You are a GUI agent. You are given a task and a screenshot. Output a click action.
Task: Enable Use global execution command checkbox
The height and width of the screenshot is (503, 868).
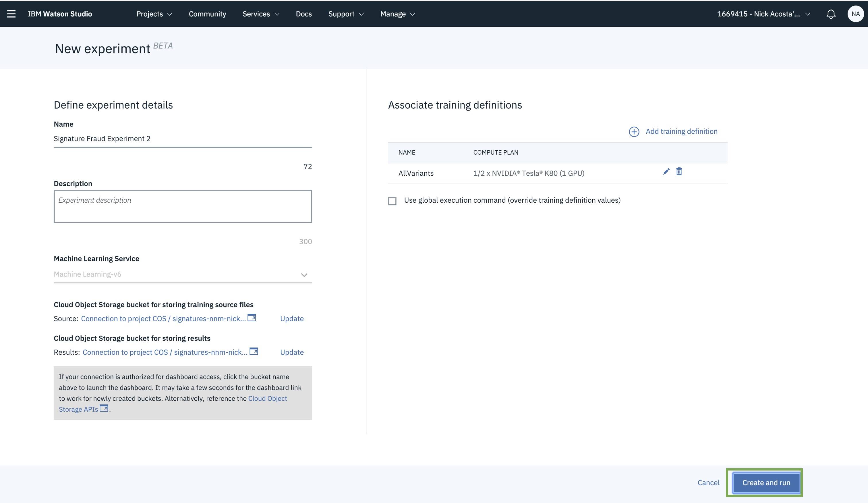click(392, 201)
